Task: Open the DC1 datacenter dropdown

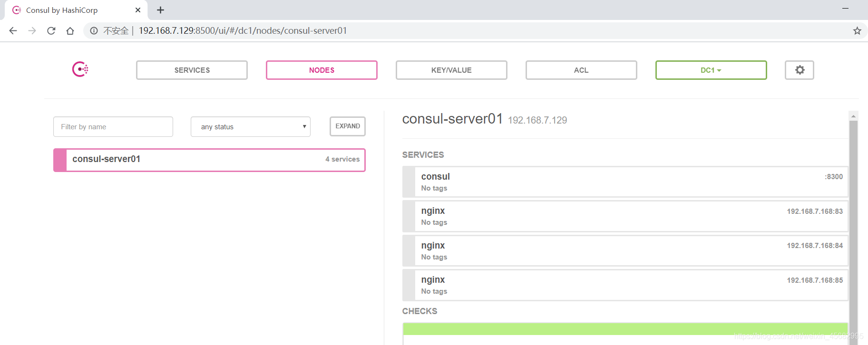Action: [711, 70]
